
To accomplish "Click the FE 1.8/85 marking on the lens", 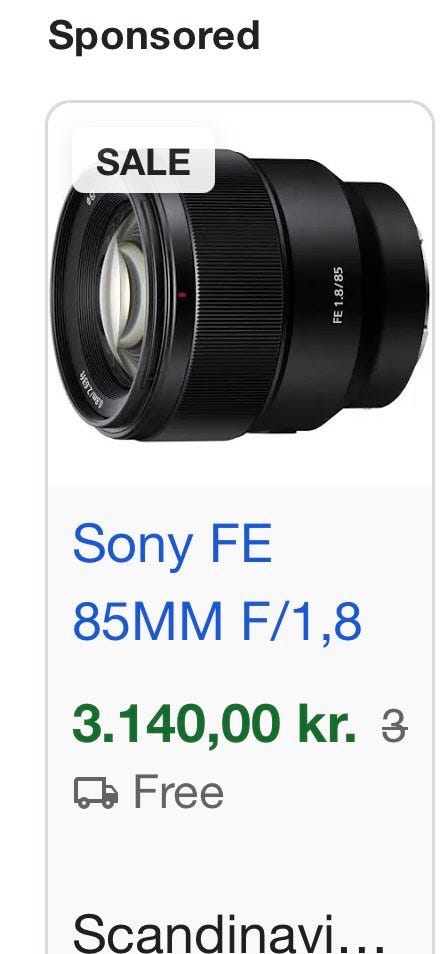I will pyautogui.click(x=338, y=295).
